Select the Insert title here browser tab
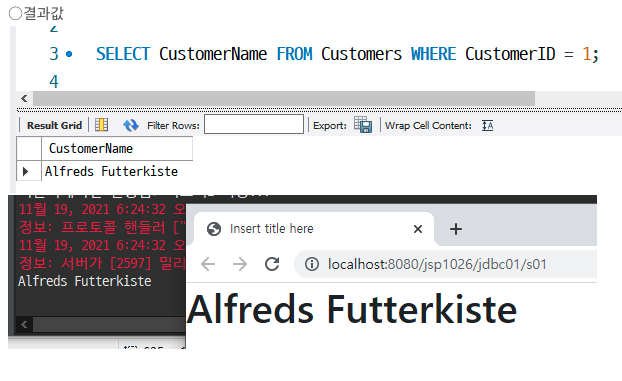The width and height of the screenshot is (622, 381). (313, 229)
